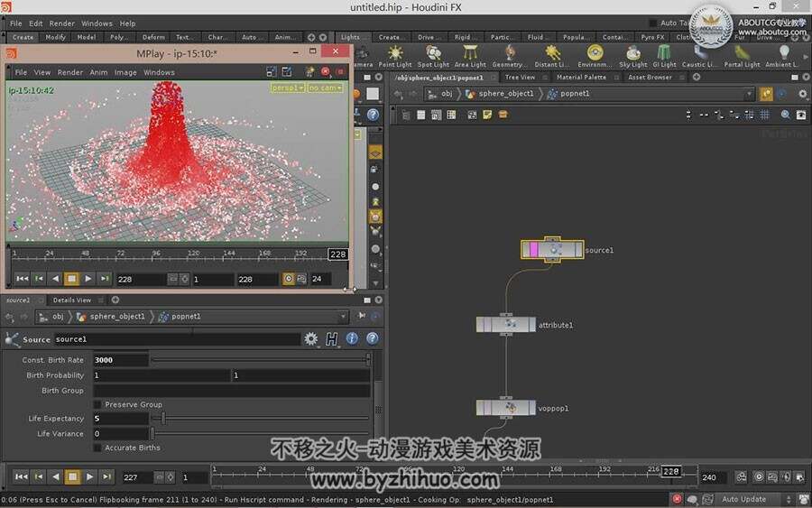Open the Asset Browser tab

[650, 78]
